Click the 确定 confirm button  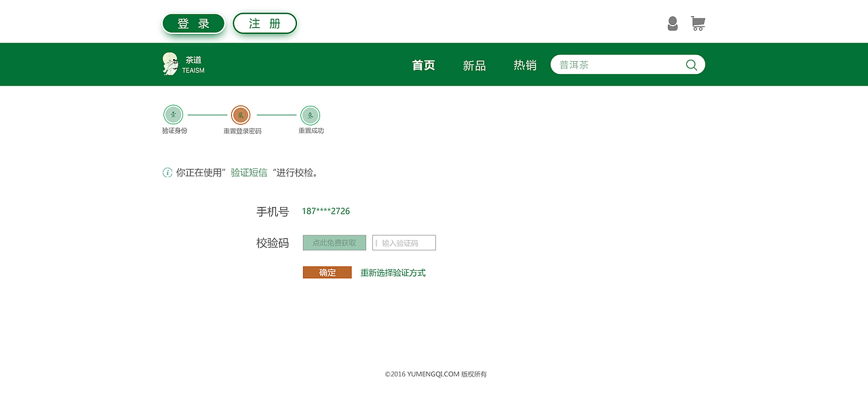[328, 273]
